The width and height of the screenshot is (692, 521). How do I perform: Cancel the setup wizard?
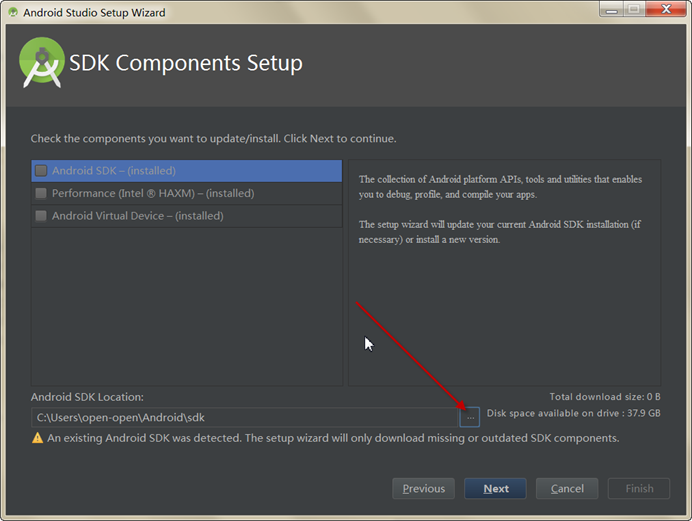(567, 488)
